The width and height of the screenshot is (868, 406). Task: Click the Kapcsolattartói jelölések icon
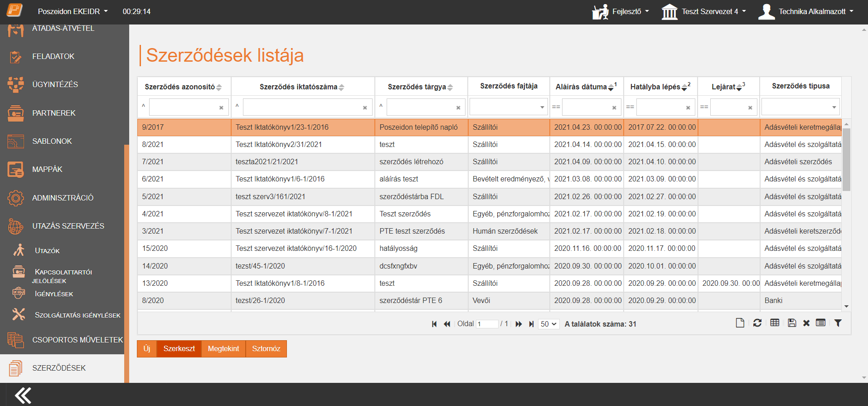click(19, 272)
